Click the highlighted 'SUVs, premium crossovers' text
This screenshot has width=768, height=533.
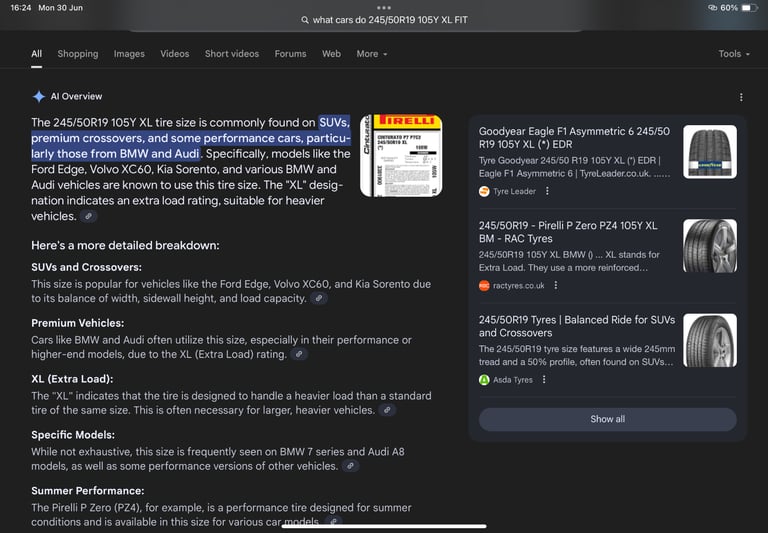click(x=191, y=138)
